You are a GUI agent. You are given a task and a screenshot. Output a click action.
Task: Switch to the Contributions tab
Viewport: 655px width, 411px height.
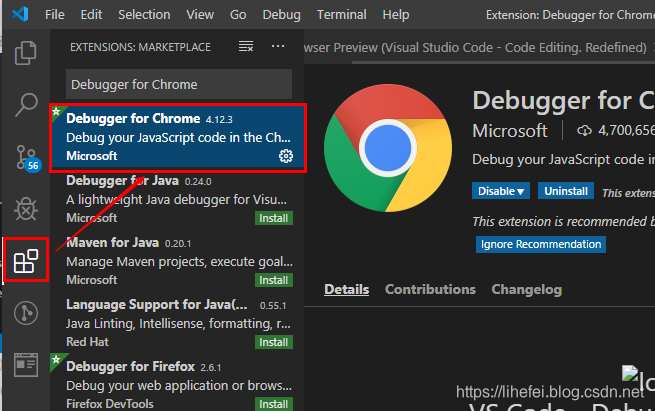pos(430,289)
